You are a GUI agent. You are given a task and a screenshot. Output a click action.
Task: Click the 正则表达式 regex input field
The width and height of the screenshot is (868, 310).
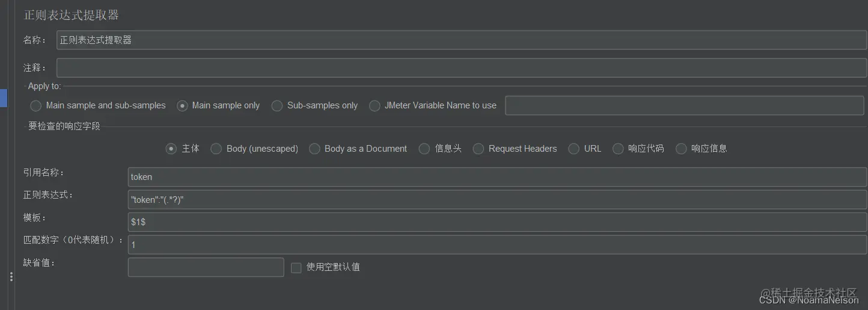[497, 199]
